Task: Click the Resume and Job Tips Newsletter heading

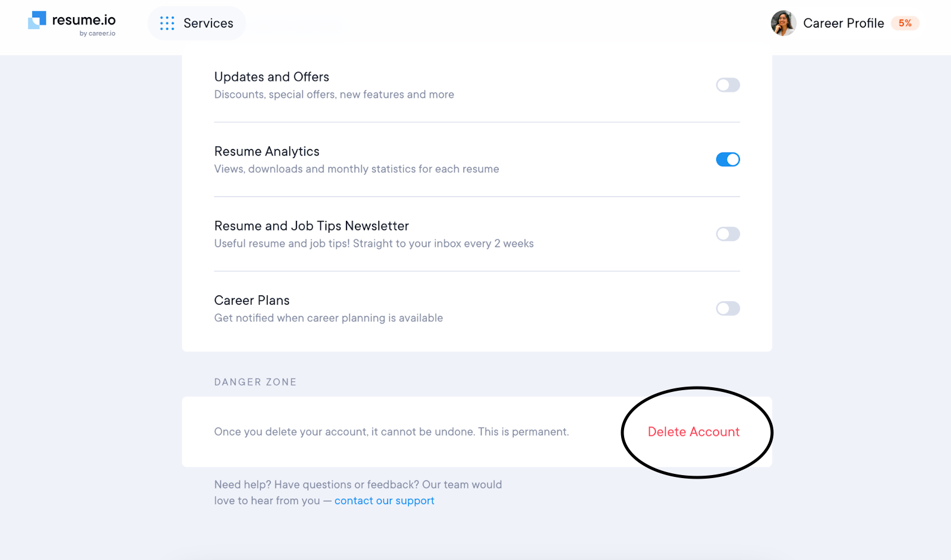Action: pos(311,226)
